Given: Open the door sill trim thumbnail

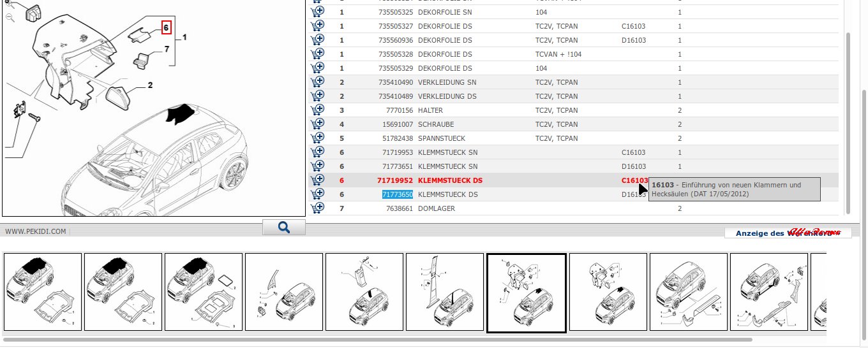Looking at the screenshot, I should (x=688, y=292).
